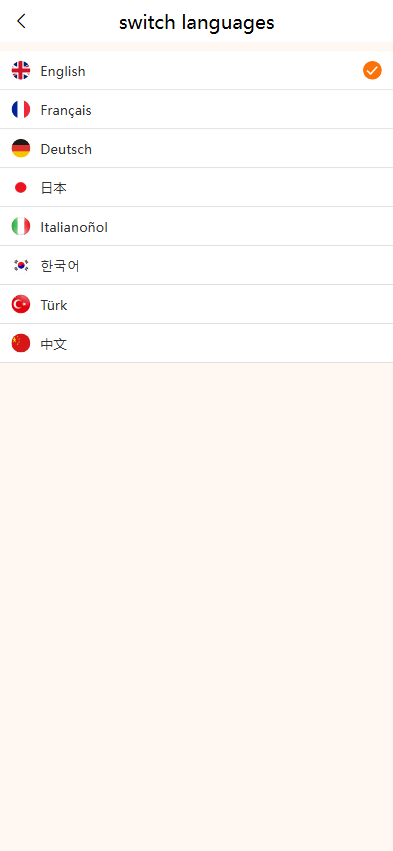Toggle the orange checkmark next to English

coord(372,71)
